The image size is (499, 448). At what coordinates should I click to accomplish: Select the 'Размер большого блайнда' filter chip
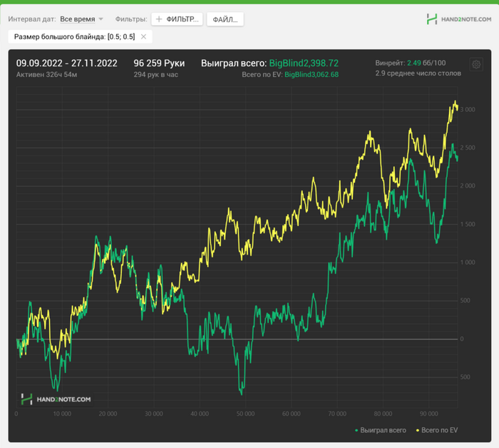tap(74, 36)
